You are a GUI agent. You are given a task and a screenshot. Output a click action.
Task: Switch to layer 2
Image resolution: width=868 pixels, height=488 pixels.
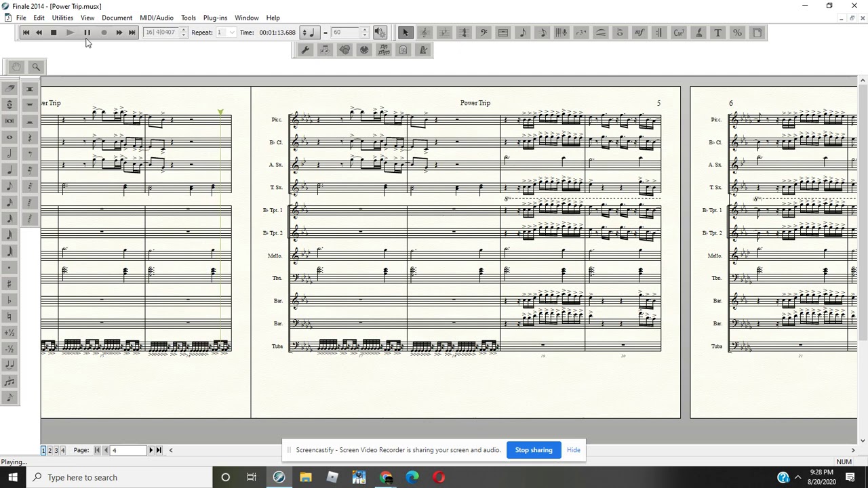tap(50, 450)
